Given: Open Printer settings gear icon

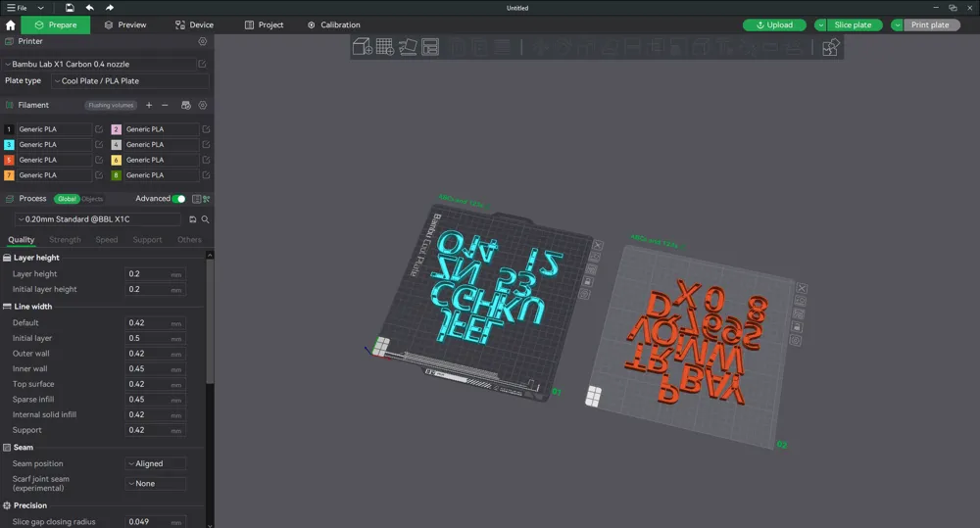Looking at the screenshot, I should coord(203,41).
